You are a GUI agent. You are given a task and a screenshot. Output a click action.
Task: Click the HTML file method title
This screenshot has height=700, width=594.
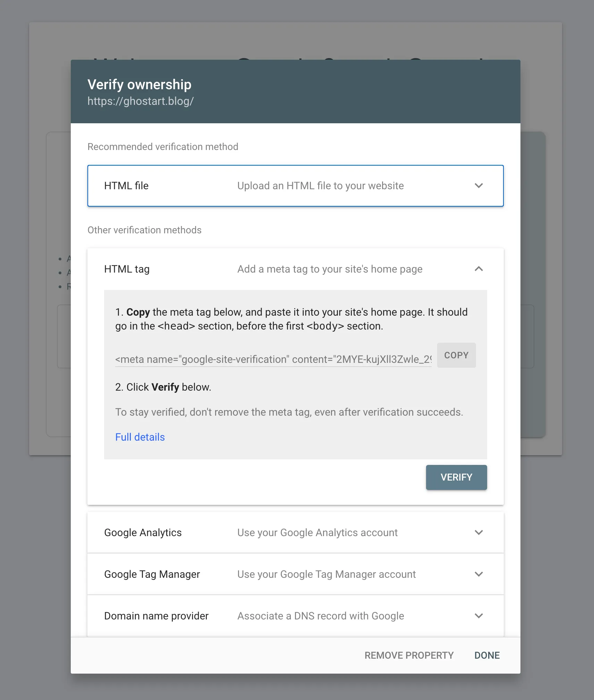click(126, 186)
